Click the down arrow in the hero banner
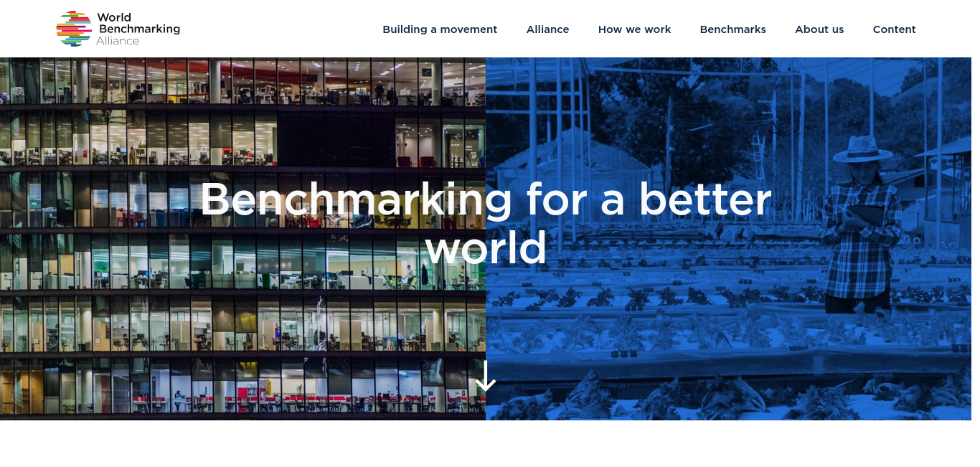The width and height of the screenshot is (980, 467). (486, 376)
